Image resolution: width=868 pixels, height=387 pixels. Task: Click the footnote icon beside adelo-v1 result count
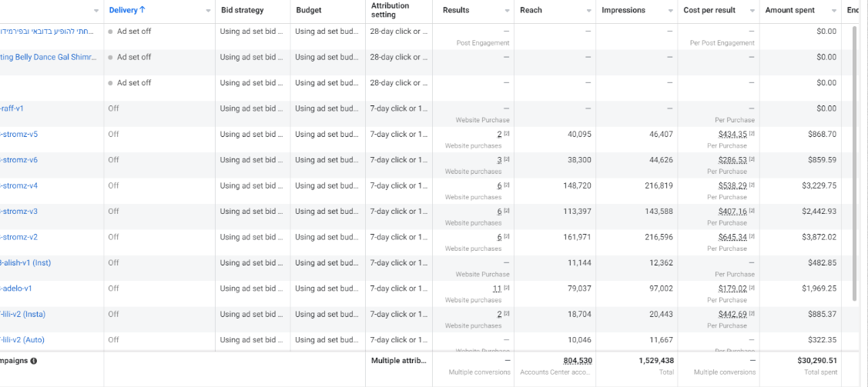coord(507,288)
